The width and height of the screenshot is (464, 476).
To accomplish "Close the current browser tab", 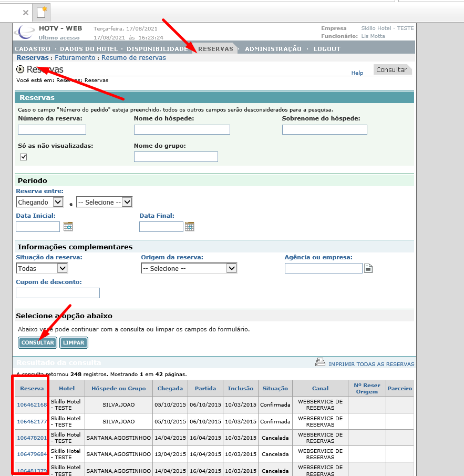I will 26,13.
